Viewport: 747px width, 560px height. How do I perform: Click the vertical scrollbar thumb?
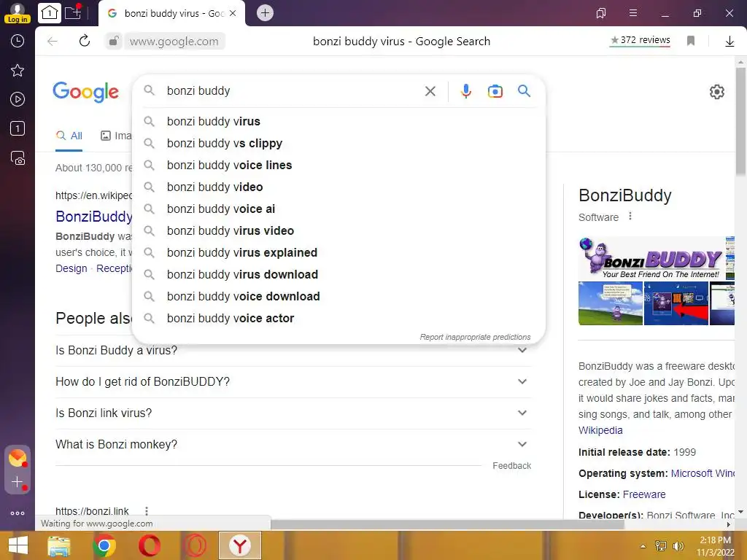point(740,122)
